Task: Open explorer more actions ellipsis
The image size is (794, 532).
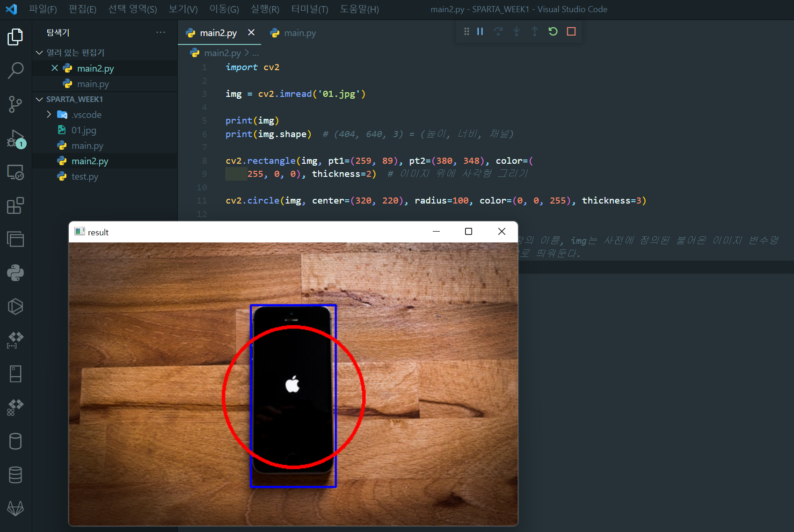Action: 161,32
